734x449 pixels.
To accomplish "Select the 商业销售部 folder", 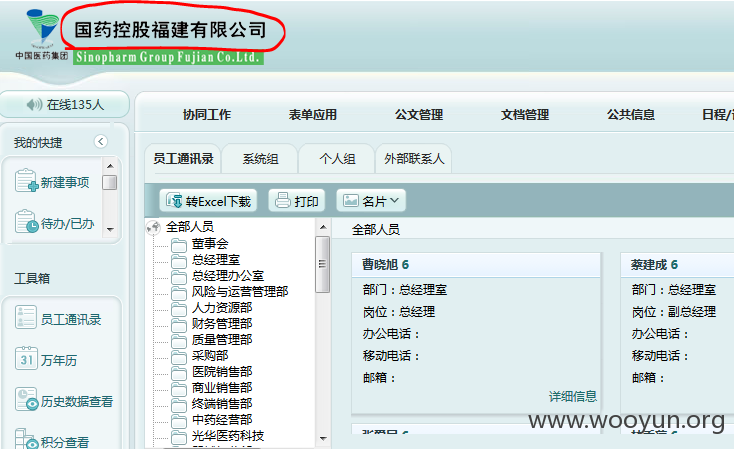I will coord(222,388).
